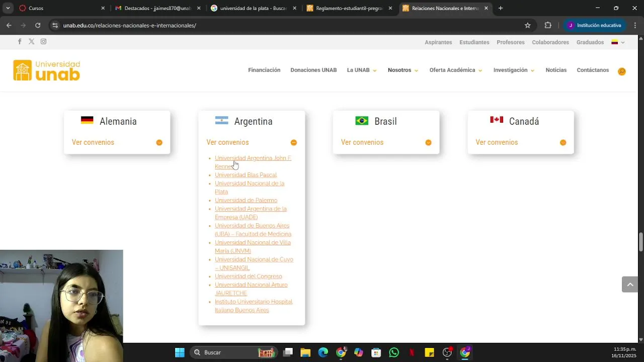This screenshot has width=644, height=362.
Task: Open UNAB X (Twitter) icon
Action: [31, 42]
